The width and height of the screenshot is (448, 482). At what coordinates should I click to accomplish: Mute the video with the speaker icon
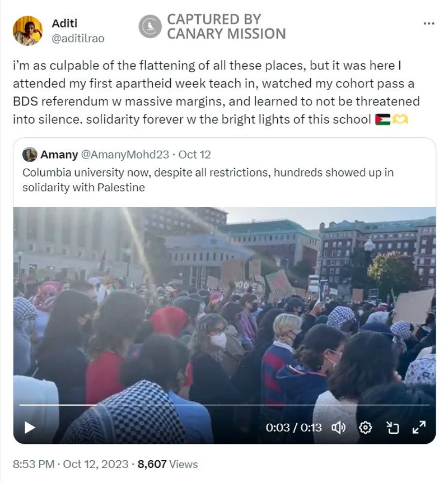[338, 428]
